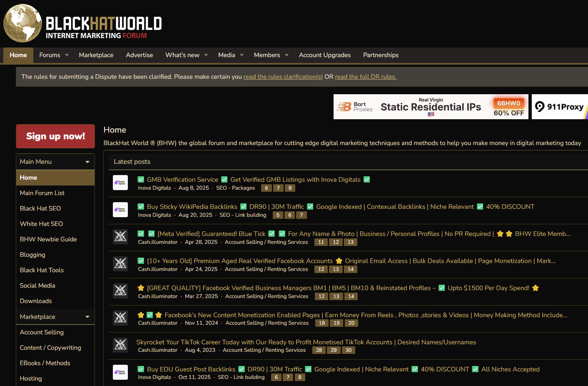Screen dimensions: 588x386
Task: Open the 911Proxy advertisement banner
Action: pos(560,107)
